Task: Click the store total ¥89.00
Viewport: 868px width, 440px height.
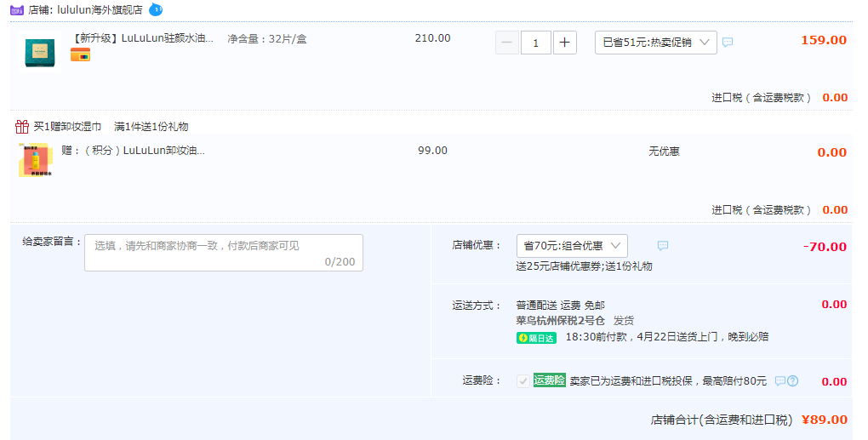Action: pos(825,420)
